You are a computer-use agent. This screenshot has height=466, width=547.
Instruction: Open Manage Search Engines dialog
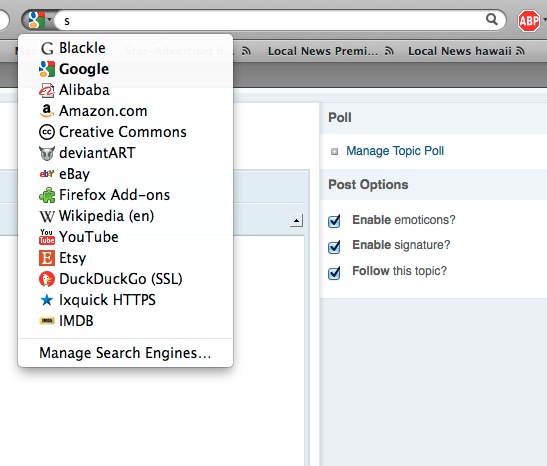pyautogui.click(x=126, y=353)
